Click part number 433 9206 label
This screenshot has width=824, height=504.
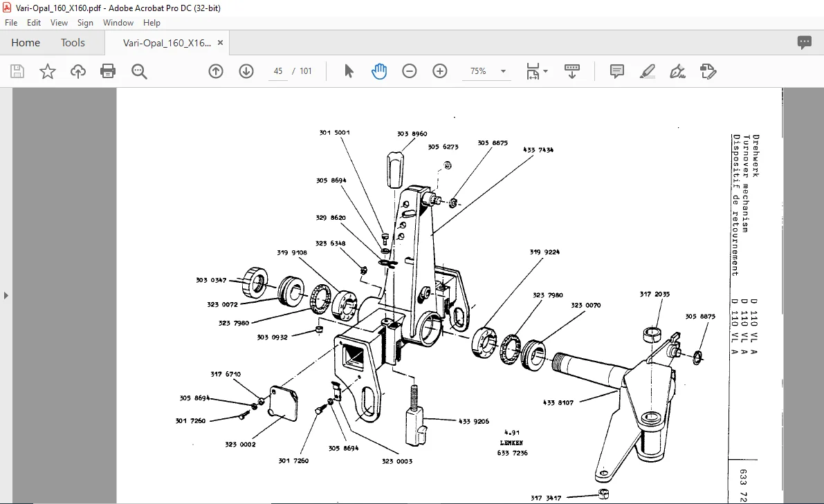click(474, 421)
